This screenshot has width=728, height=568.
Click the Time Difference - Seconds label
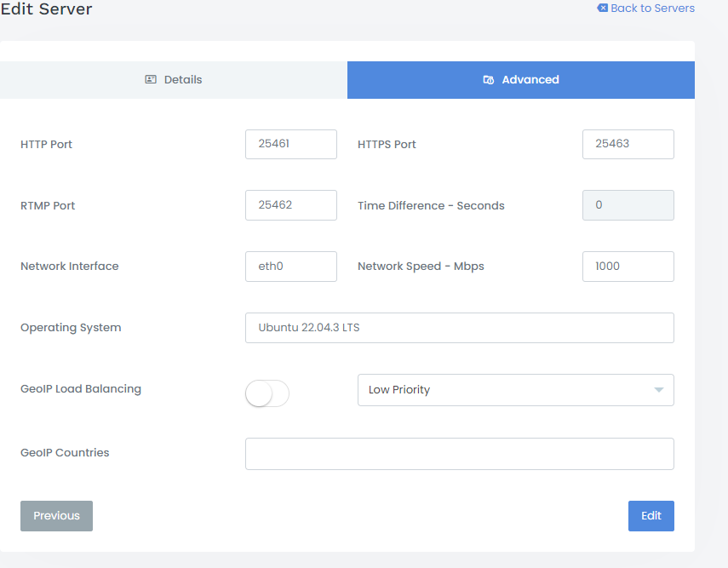431,206
